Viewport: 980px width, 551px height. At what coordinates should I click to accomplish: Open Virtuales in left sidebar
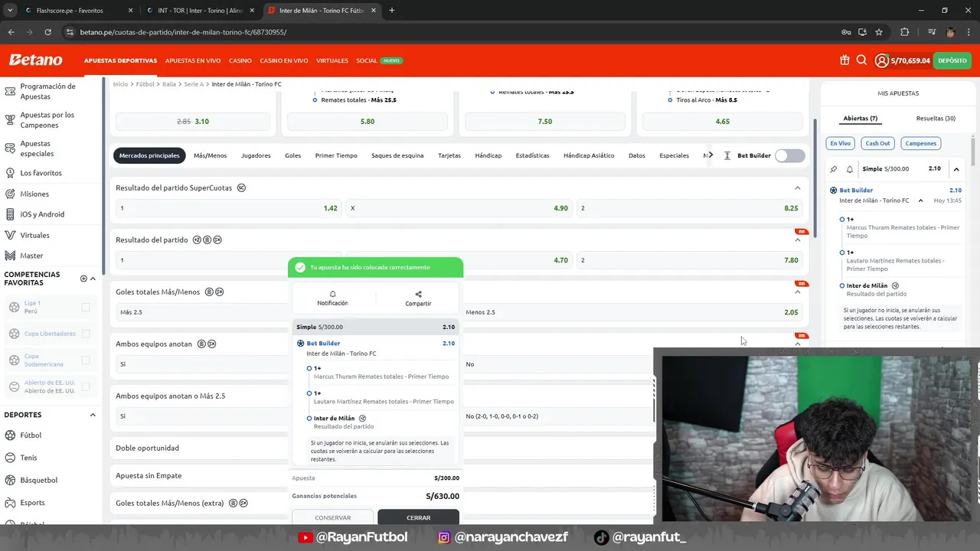coord(34,235)
